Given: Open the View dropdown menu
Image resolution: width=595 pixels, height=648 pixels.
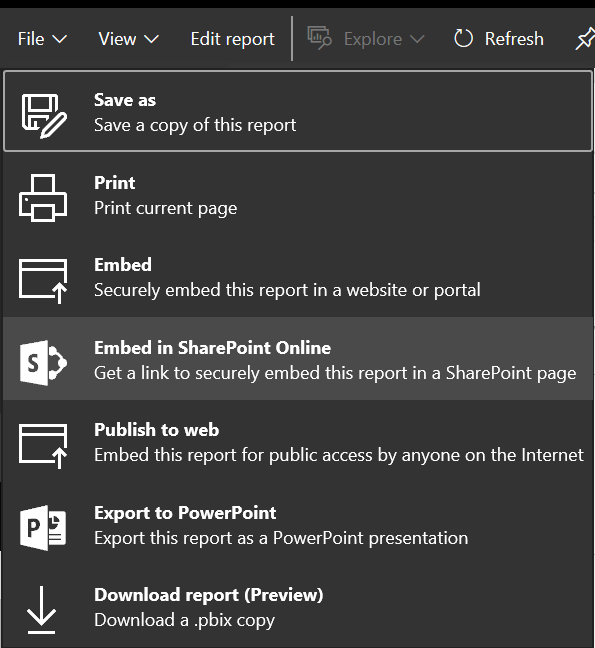Looking at the screenshot, I should 128,39.
